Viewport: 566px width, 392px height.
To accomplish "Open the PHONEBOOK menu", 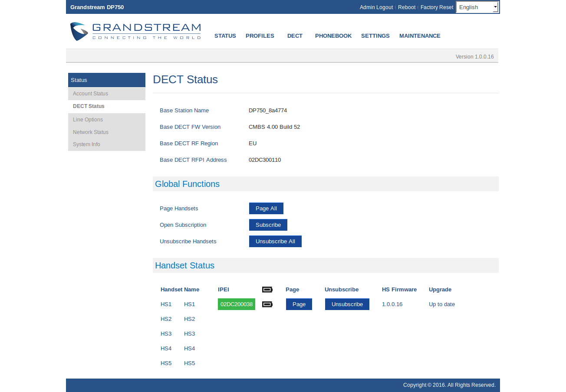I will click(333, 36).
